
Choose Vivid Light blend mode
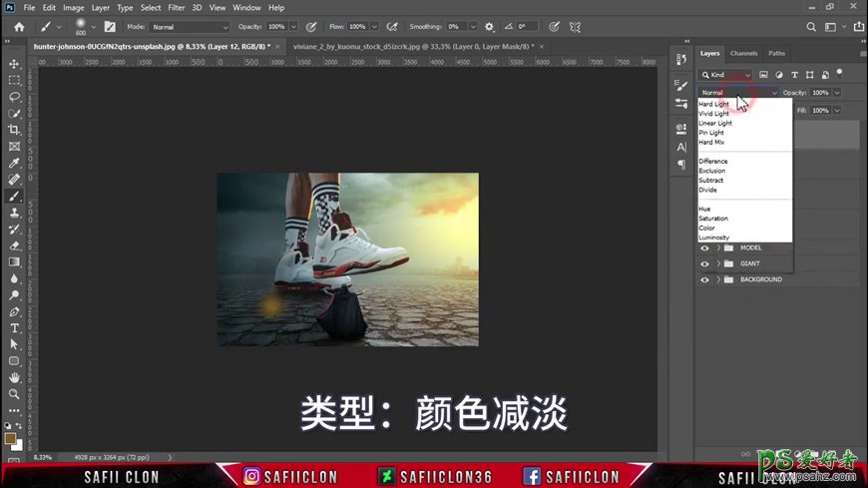(x=713, y=114)
